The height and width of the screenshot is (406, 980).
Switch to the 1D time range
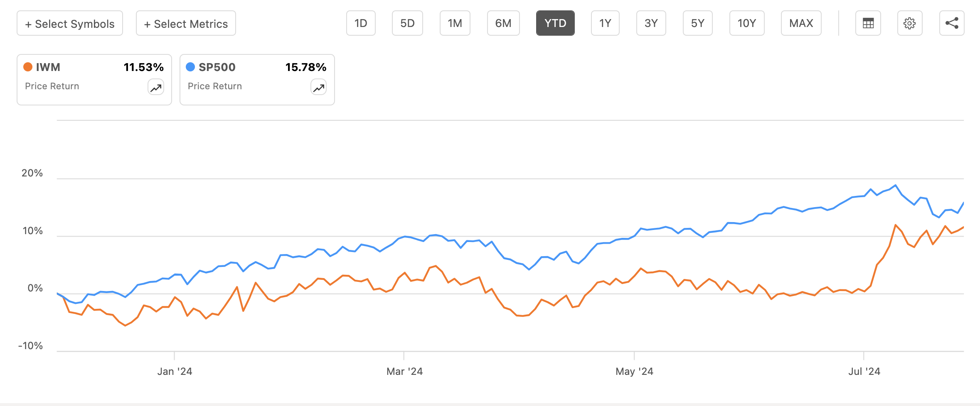(361, 23)
